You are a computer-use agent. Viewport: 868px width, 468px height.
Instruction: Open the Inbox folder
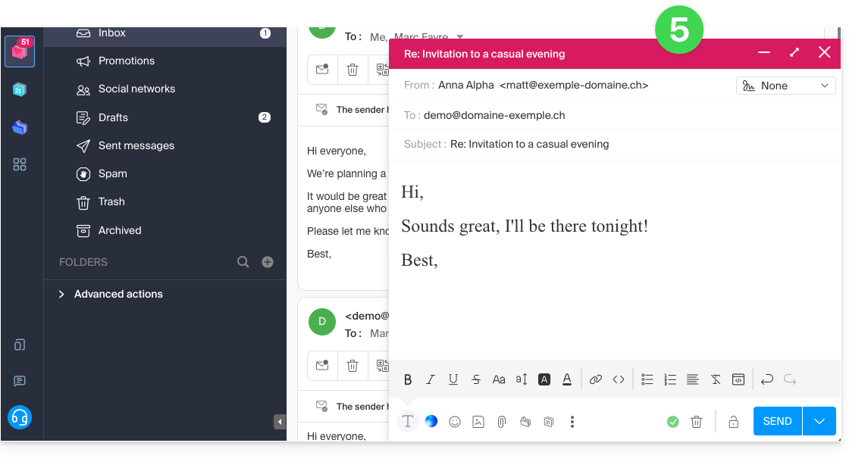(165, 33)
